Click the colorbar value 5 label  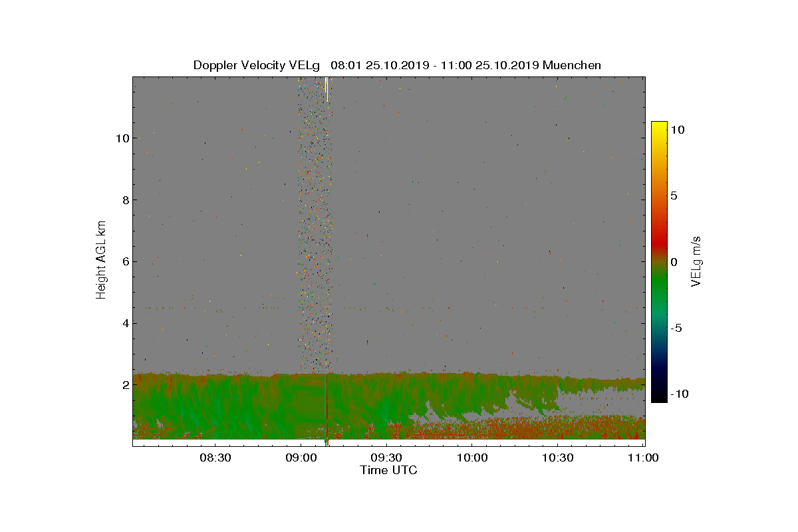click(673, 196)
